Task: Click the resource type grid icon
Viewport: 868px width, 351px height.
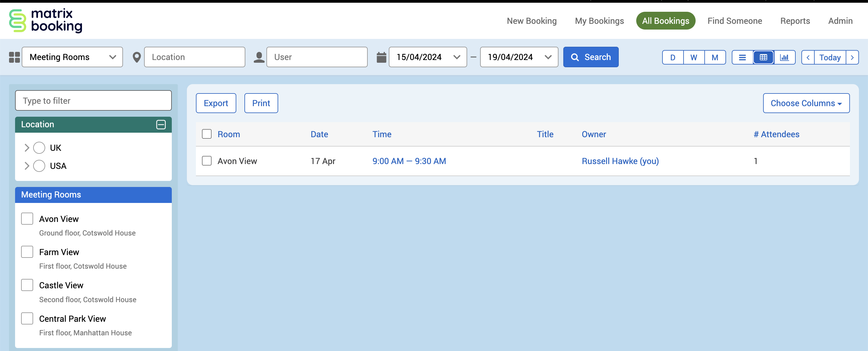Action: [14, 57]
